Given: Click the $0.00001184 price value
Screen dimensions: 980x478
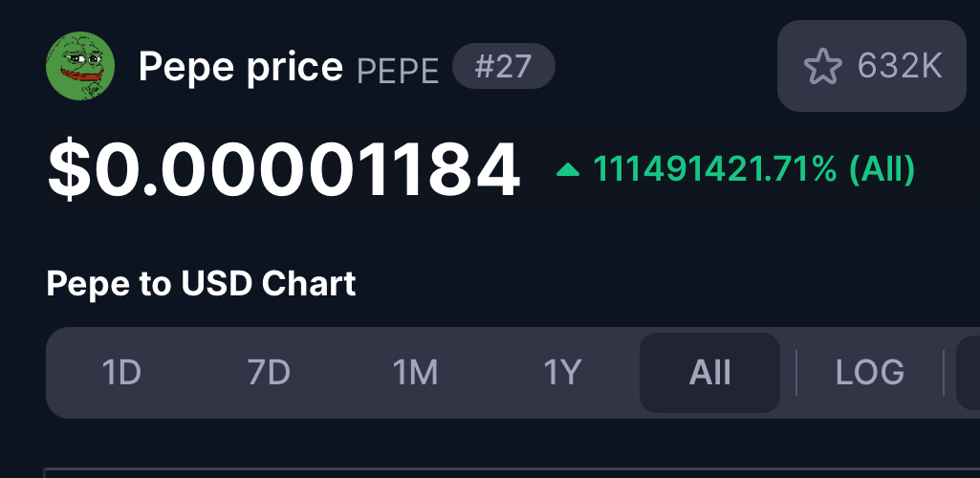Looking at the screenshot, I should (x=284, y=170).
